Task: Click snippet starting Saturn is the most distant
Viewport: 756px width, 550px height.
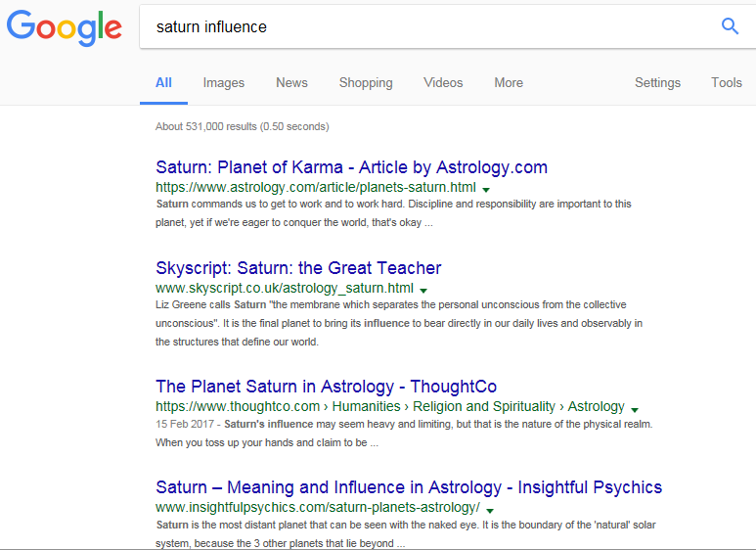Action: 406,534
